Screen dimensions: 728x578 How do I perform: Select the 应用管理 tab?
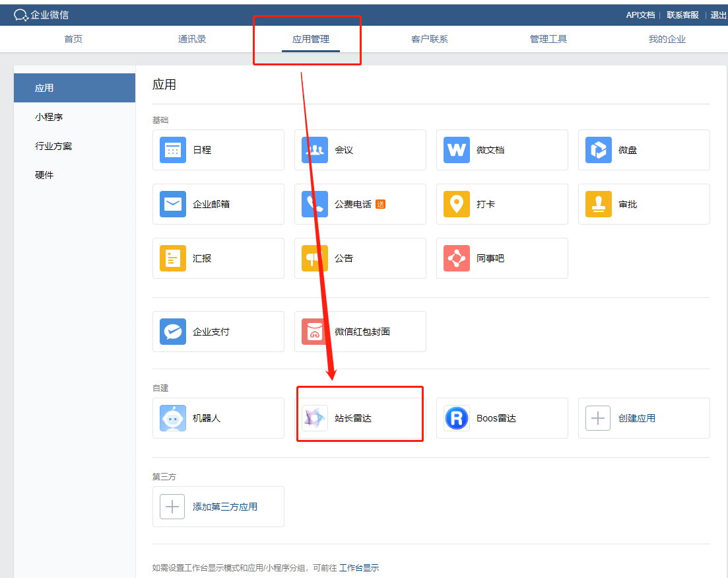311,39
